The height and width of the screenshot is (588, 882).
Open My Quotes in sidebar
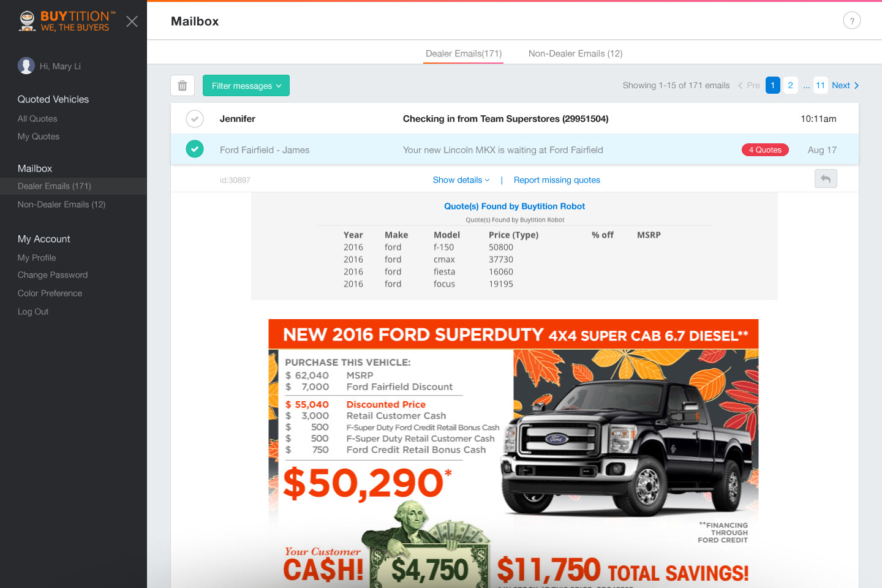[39, 137]
